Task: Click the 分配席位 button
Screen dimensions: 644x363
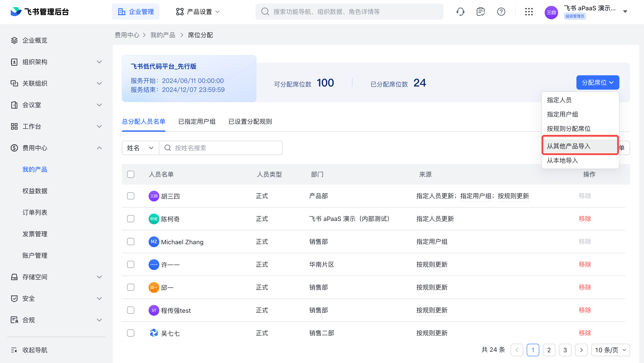Action: click(598, 82)
